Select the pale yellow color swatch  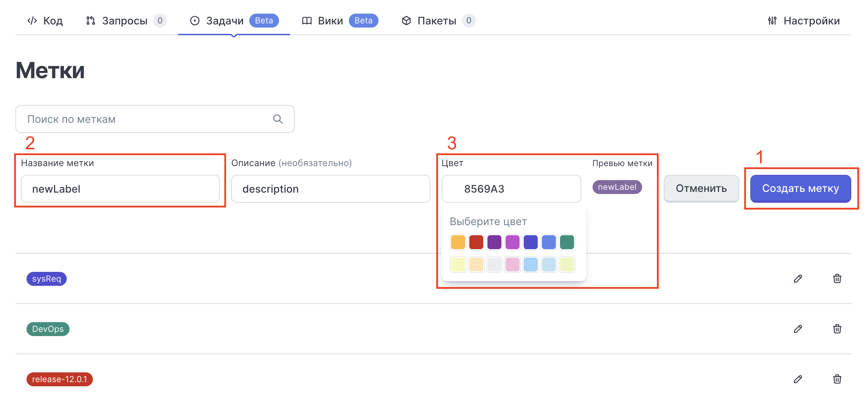click(458, 265)
